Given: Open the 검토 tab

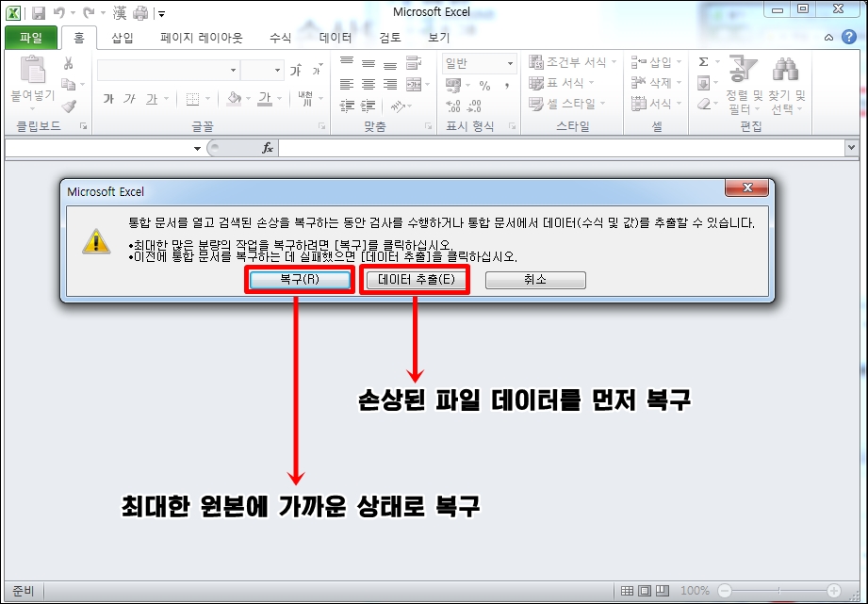Looking at the screenshot, I should pos(390,38).
